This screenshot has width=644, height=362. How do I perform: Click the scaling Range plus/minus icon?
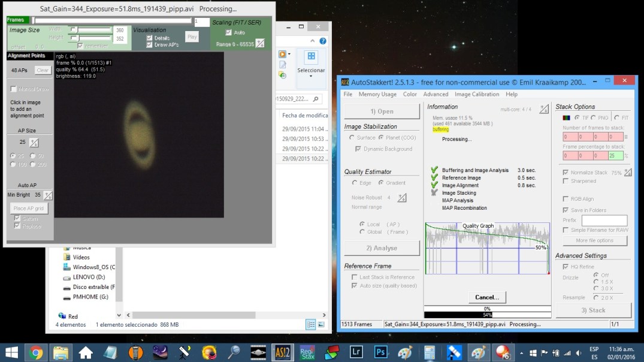click(x=259, y=43)
